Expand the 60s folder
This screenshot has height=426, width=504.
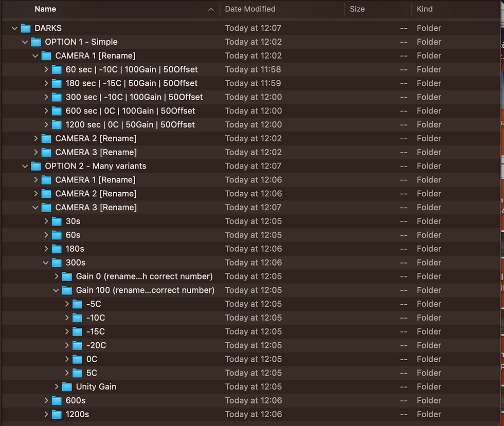(x=46, y=235)
